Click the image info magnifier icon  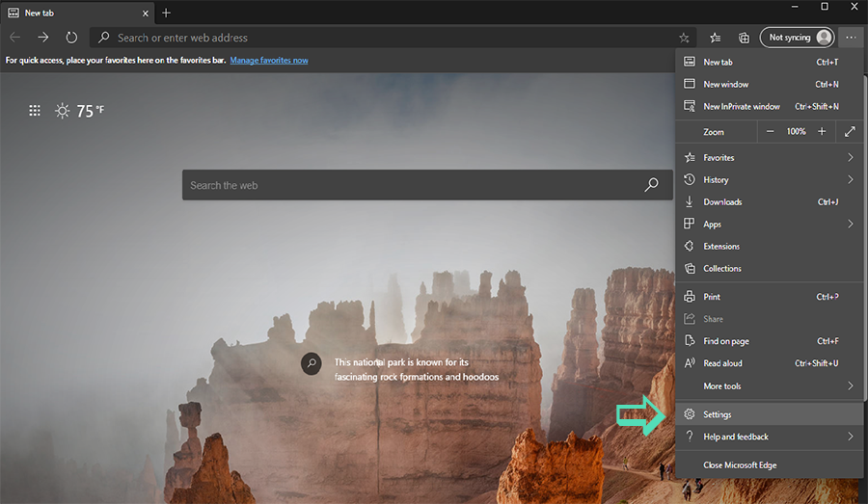point(311,363)
